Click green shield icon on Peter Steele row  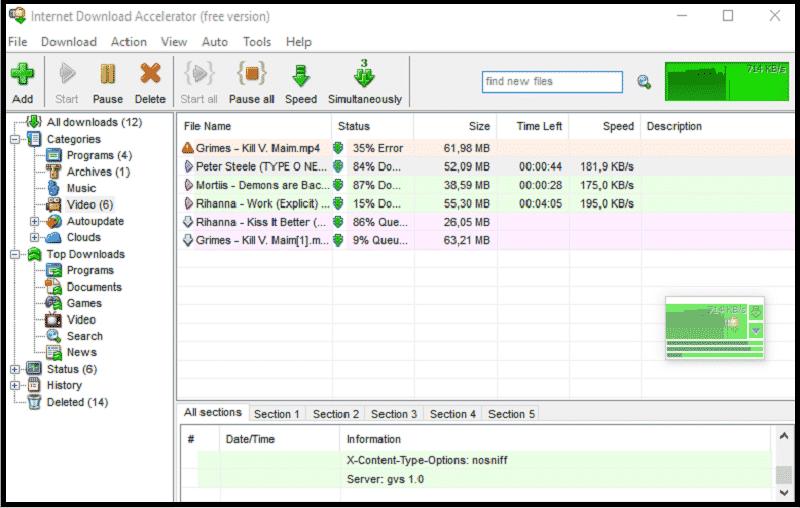click(338, 166)
